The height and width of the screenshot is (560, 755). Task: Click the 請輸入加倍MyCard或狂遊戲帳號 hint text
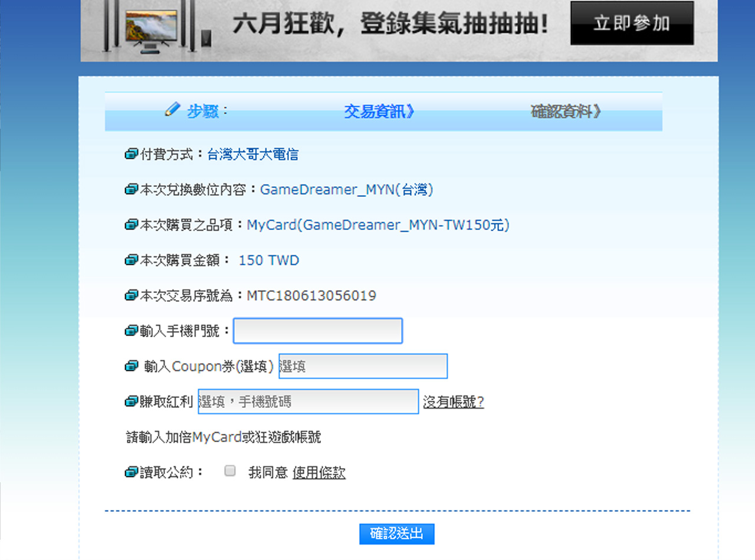[224, 437]
